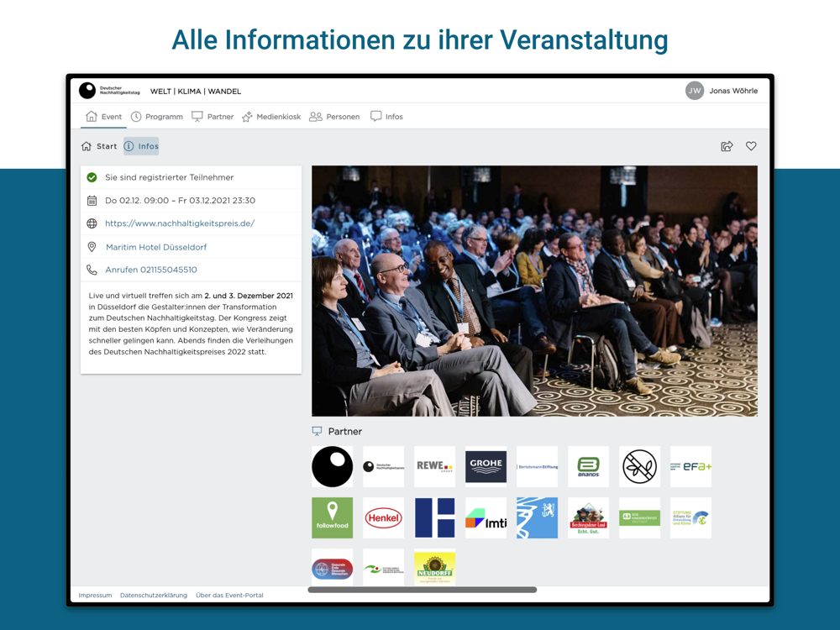The height and width of the screenshot is (630, 840).
Task: Open the Stiftung Allianz partner logo
Action: 691,518
